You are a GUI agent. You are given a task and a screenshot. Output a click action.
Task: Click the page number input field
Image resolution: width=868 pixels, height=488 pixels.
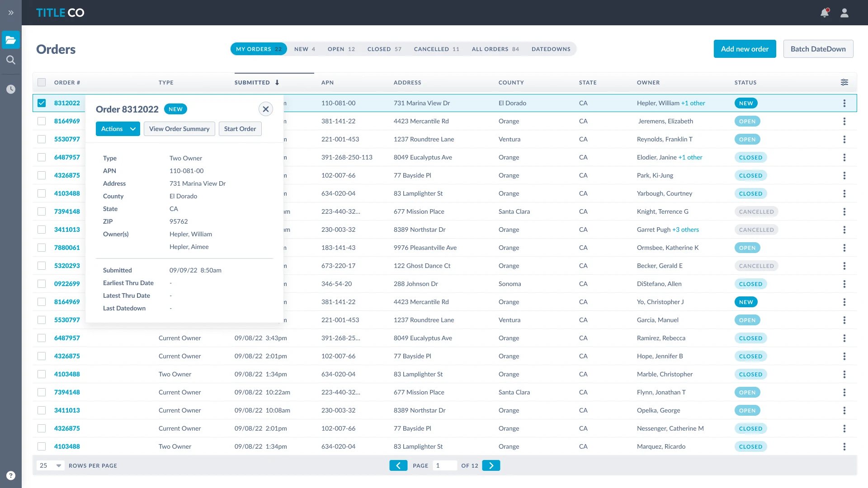[x=445, y=465]
